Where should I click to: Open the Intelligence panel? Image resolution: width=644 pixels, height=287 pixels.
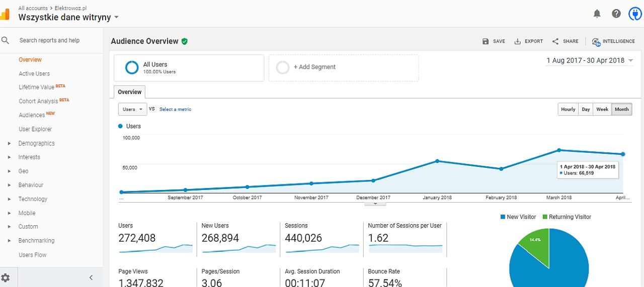coord(613,41)
